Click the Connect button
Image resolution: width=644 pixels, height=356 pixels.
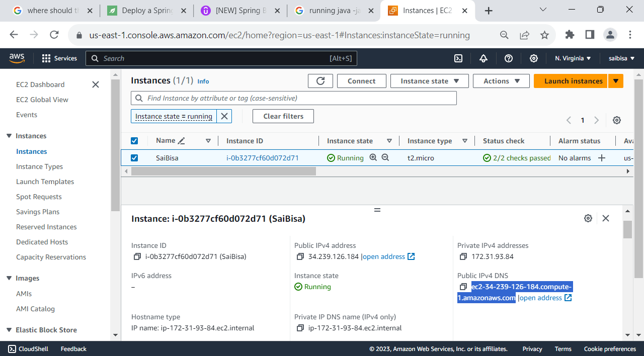coord(361,80)
